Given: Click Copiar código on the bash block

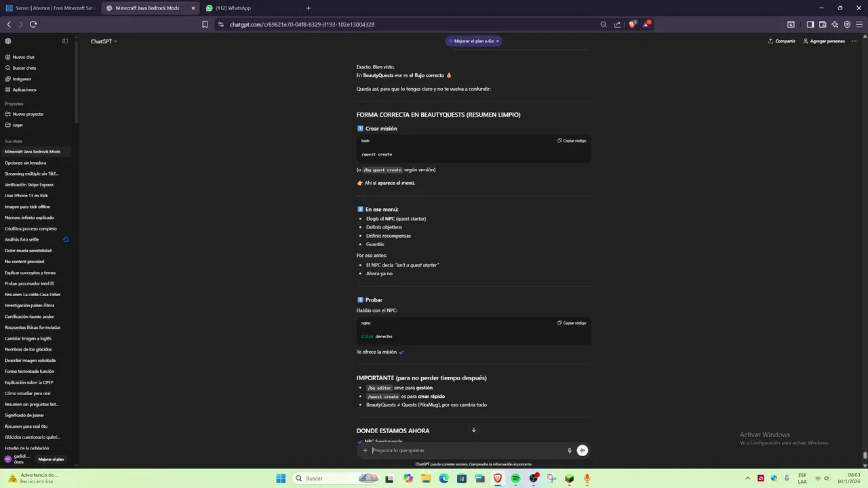Looking at the screenshot, I should coord(572,140).
